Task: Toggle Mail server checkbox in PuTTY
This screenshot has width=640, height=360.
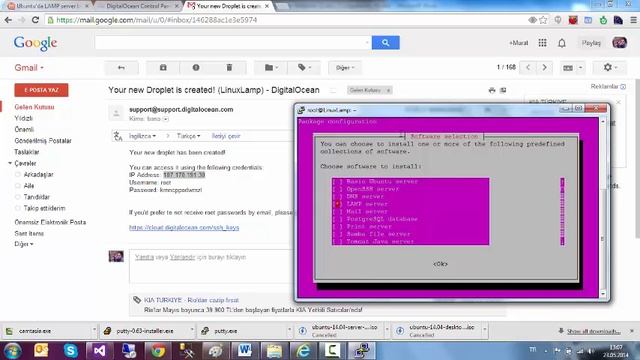Action: (x=338, y=211)
